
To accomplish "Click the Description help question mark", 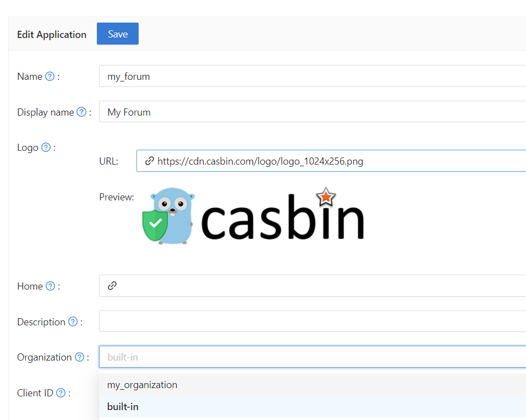I will pyautogui.click(x=73, y=321).
